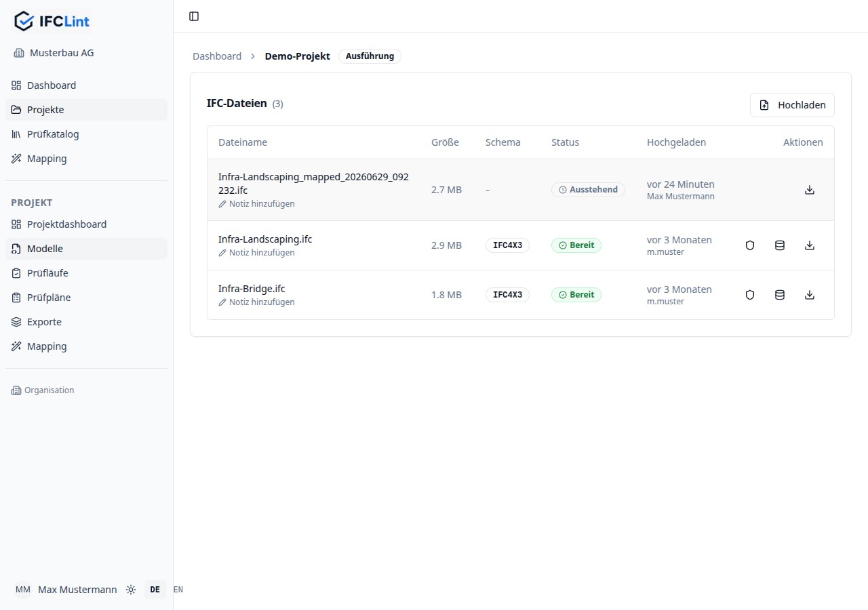Viewport: 868px width, 610px height.
Task: Click the MM user avatar
Action: pyautogui.click(x=23, y=590)
